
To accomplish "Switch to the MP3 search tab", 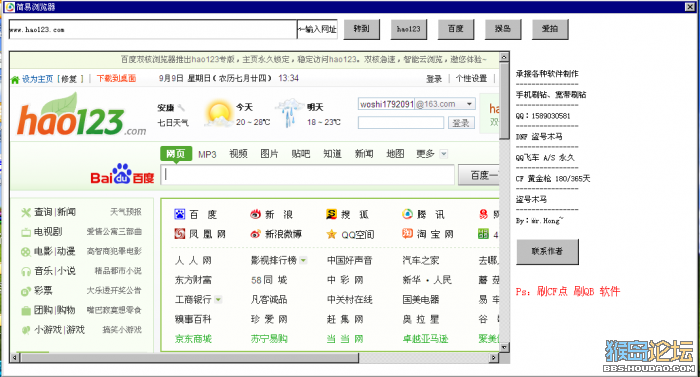I will tap(207, 155).
